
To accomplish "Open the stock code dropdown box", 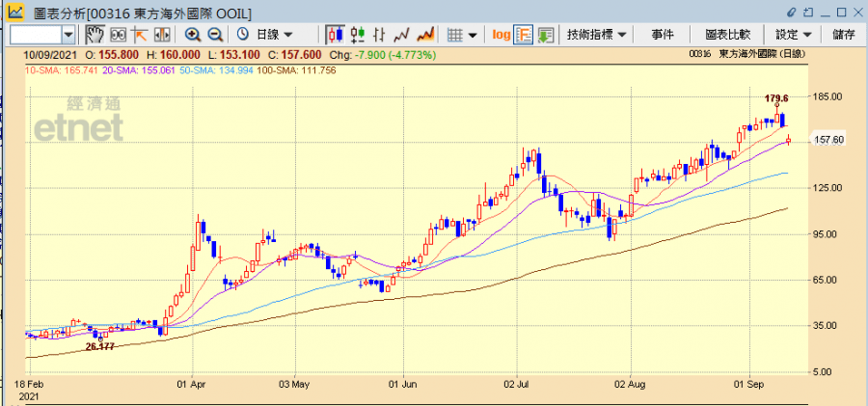I will pyautogui.click(x=68, y=35).
